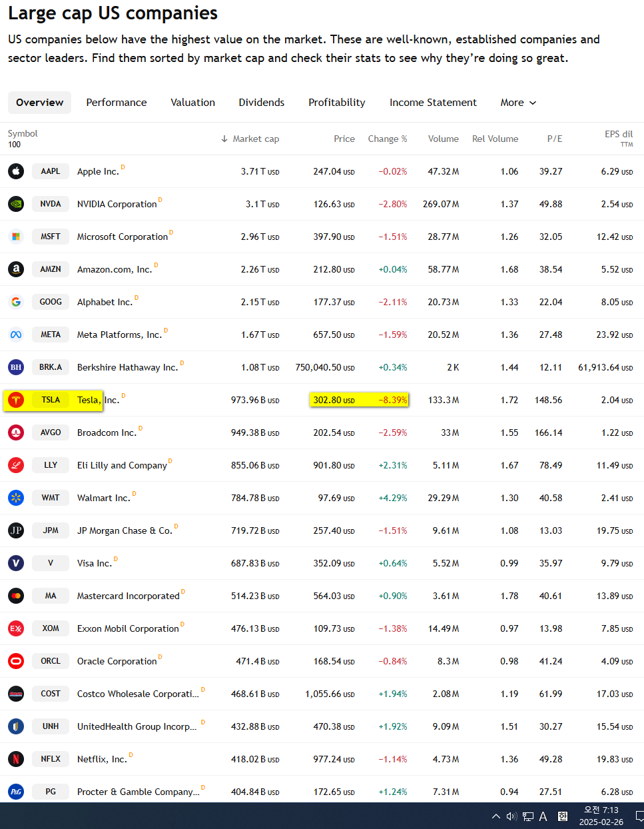
Task: Click the NVDA ticker badge
Action: pos(51,204)
